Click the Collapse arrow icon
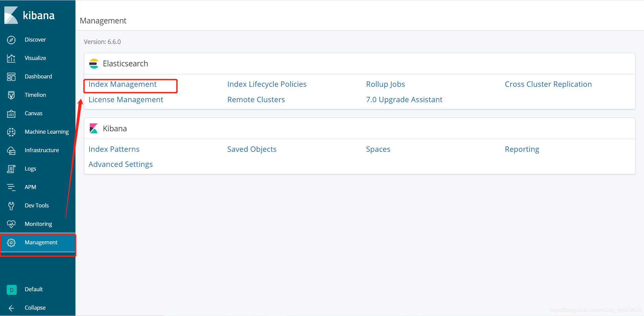Viewport: 644px width, 316px height. coord(11,308)
